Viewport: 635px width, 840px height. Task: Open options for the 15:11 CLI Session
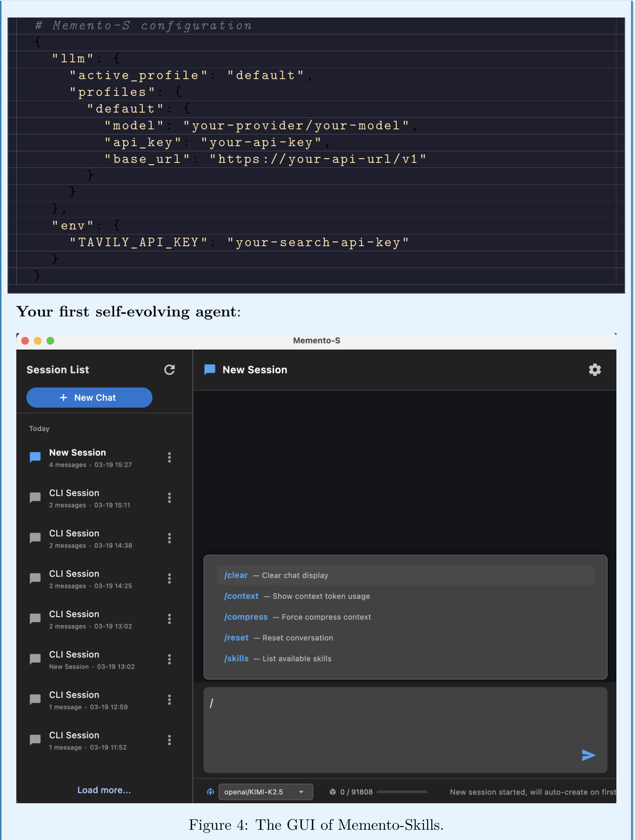tap(169, 498)
